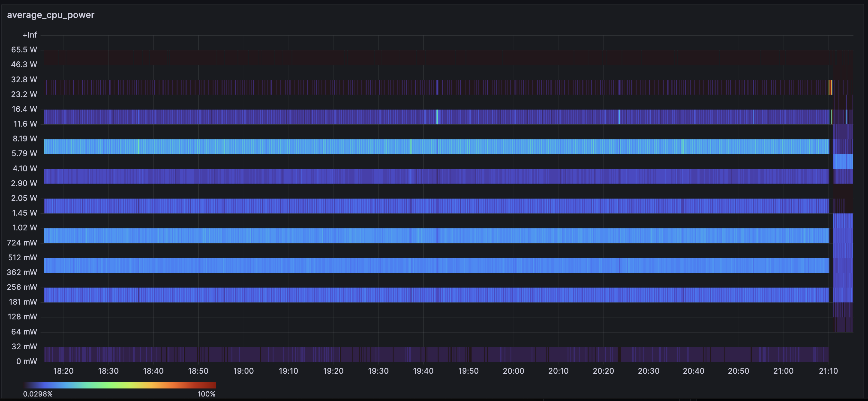Click the 19:40 gridline region
The height and width of the screenshot is (401, 868).
425,202
